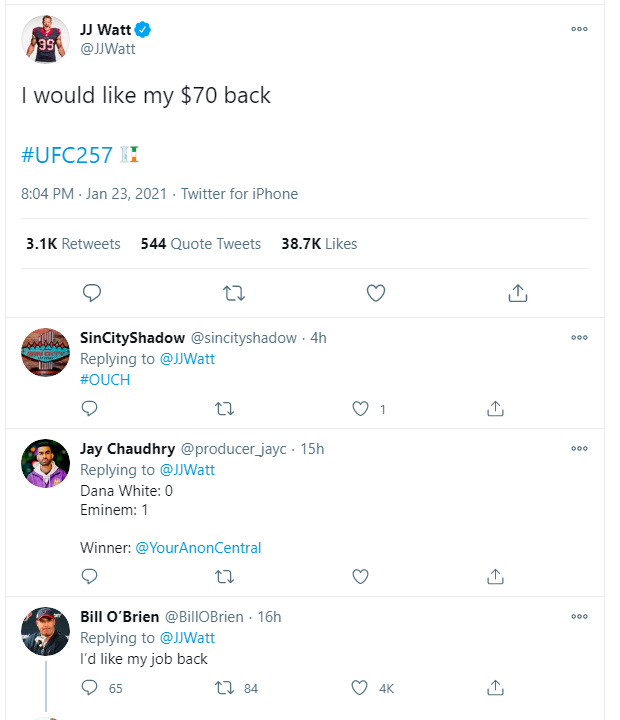View the 544 Quote Tweets

tap(201, 244)
